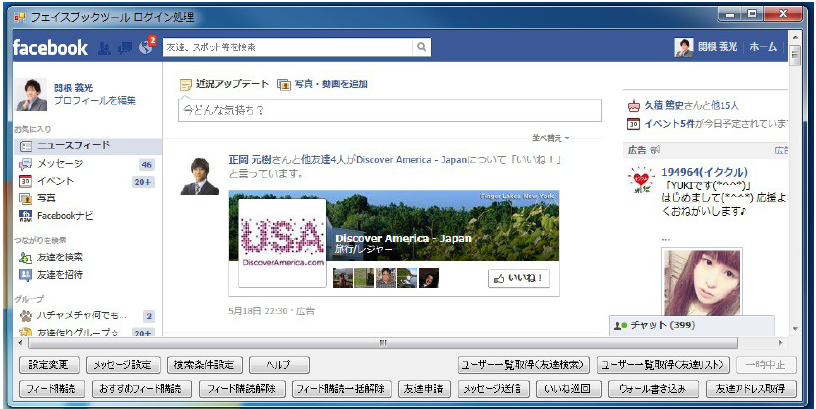Click the 友達申請 button
This screenshot has width=816, height=409.
pos(425,389)
